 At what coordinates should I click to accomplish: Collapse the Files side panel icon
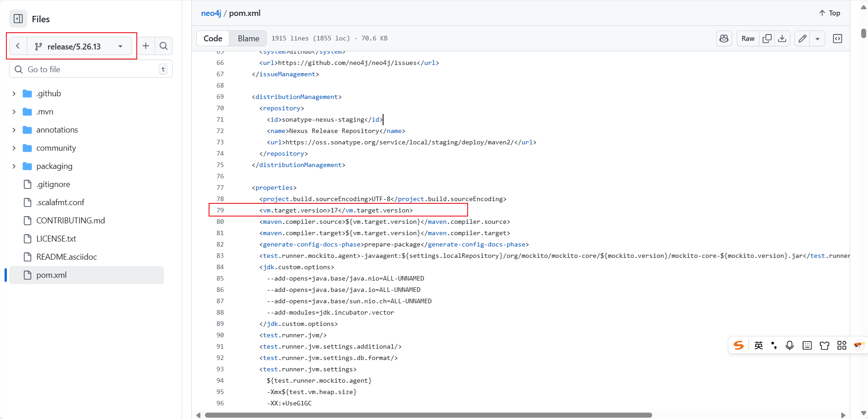(18, 19)
